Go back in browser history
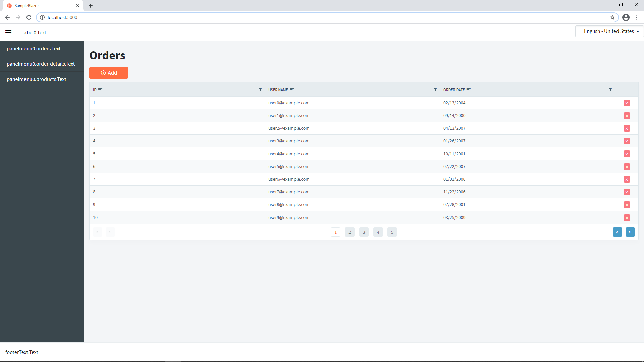The width and height of the screenshot is (644, 362). tap(7, 17)
